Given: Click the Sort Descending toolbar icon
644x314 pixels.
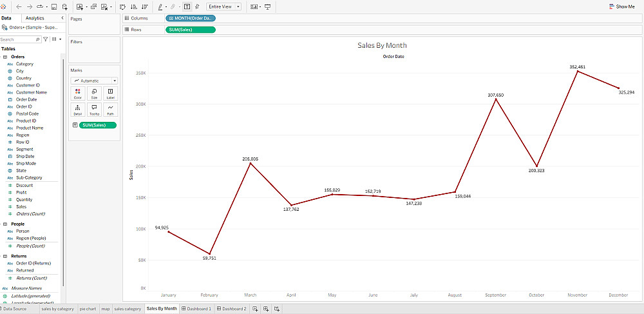Looking at the screenshot, I should (x=144, y=6).
